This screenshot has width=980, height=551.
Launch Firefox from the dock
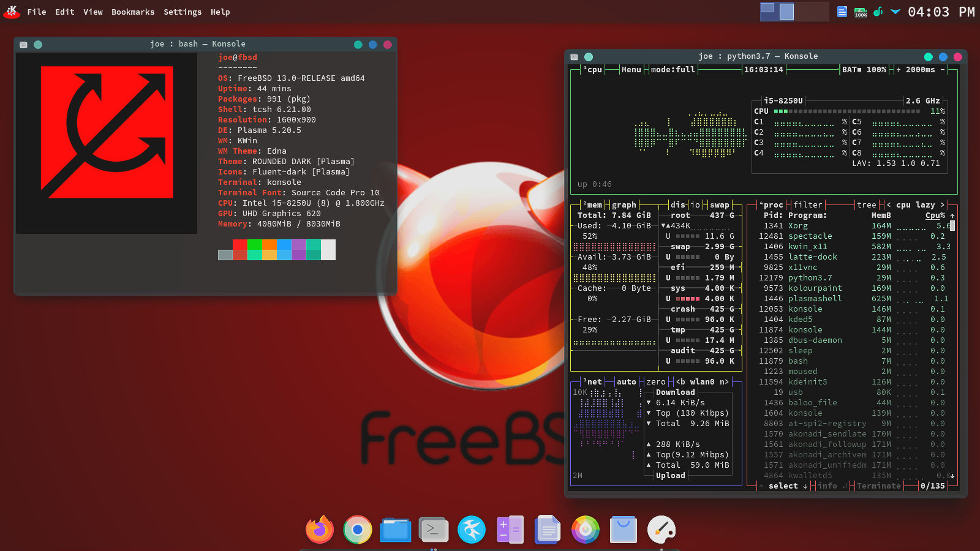320,530
